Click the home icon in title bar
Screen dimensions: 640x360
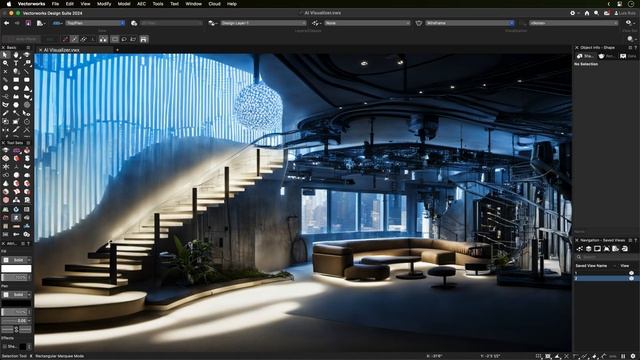click(x=587, y=13)
